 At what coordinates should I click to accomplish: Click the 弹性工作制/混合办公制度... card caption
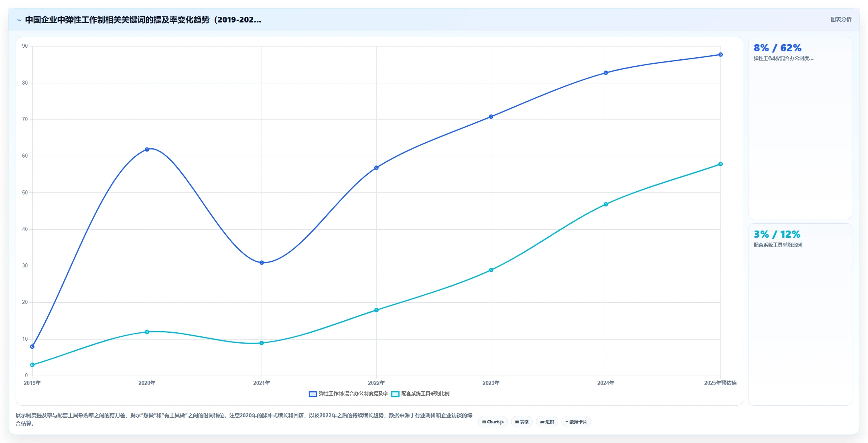pos(783,59)
